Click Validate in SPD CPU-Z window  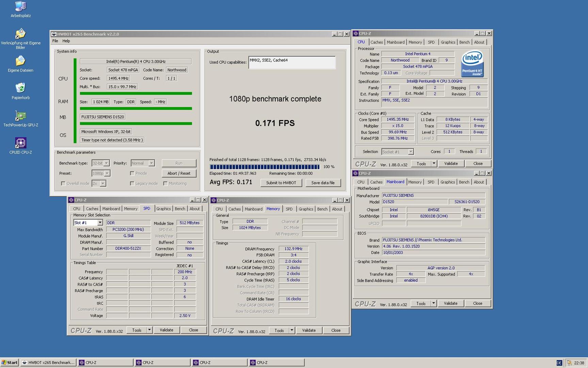pos(166,330)
